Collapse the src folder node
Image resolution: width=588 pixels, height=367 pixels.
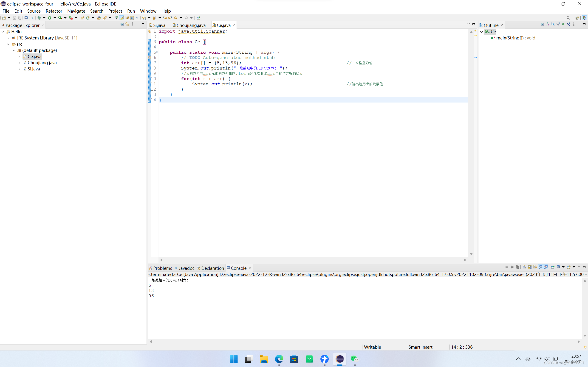8,44
